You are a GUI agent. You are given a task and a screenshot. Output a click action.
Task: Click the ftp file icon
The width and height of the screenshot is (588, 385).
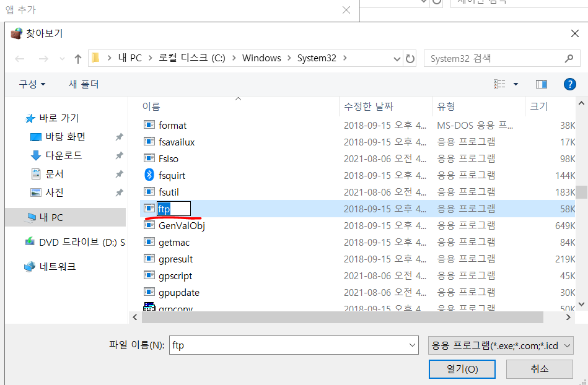149,208
